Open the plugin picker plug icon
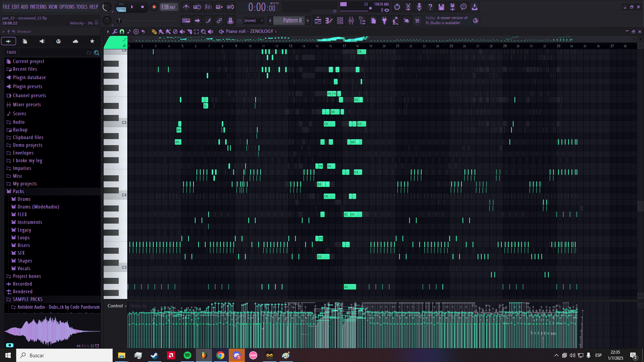 (x=384, y=21)
